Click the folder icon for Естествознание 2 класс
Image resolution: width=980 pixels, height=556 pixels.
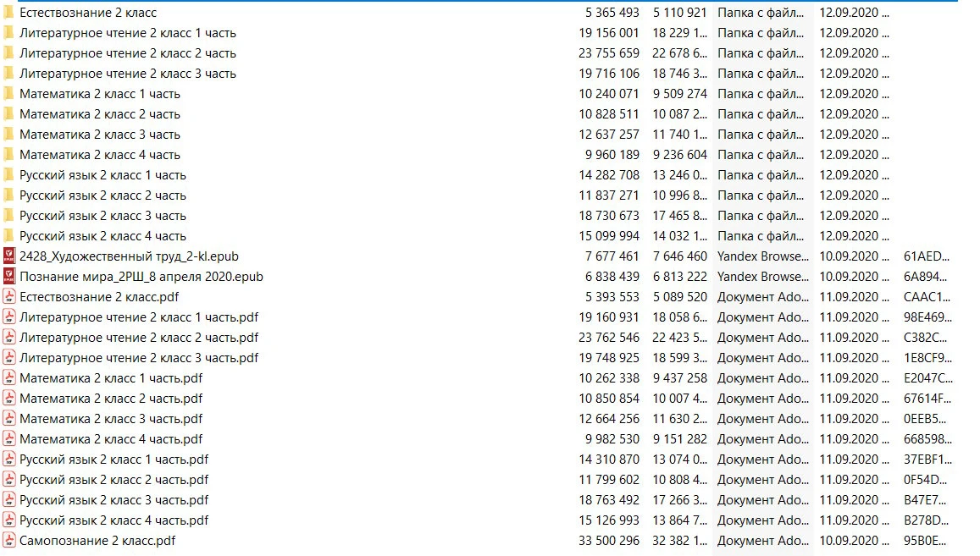8,13
